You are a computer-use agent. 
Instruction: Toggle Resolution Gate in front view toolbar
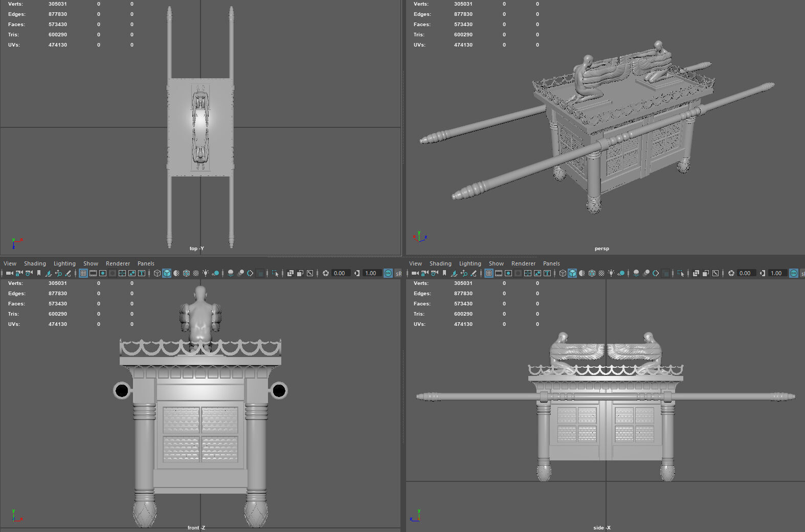[103, 273]
